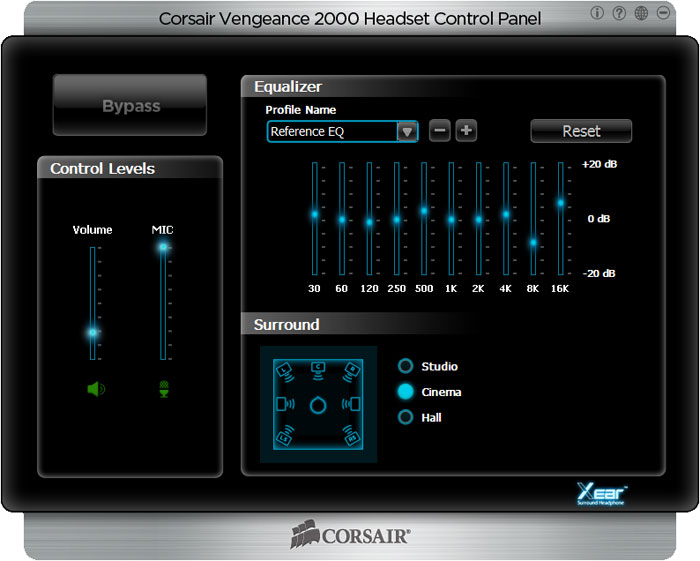Click the 120 Hz equalizer slider handle
The height and width of the screenshot is (561, 700).
point(369,222)
